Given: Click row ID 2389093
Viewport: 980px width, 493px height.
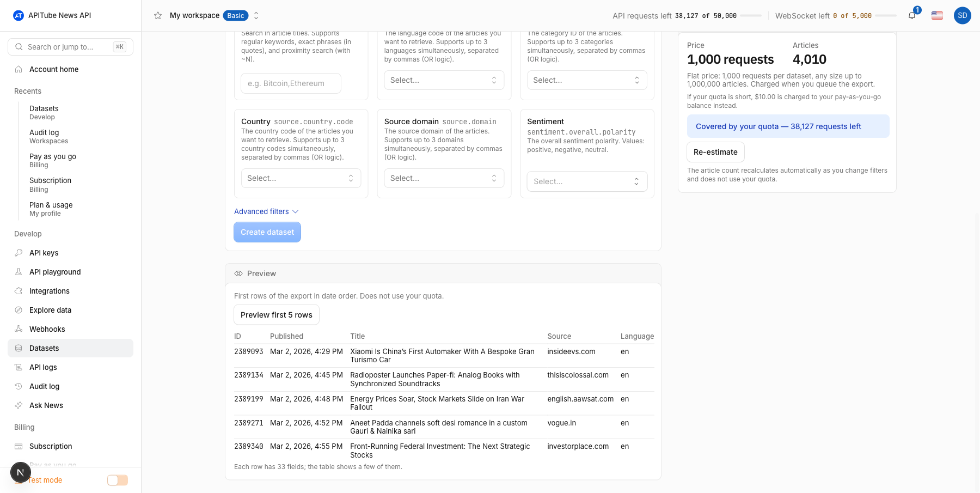Looking at the screenshot, I should (249, 351).
